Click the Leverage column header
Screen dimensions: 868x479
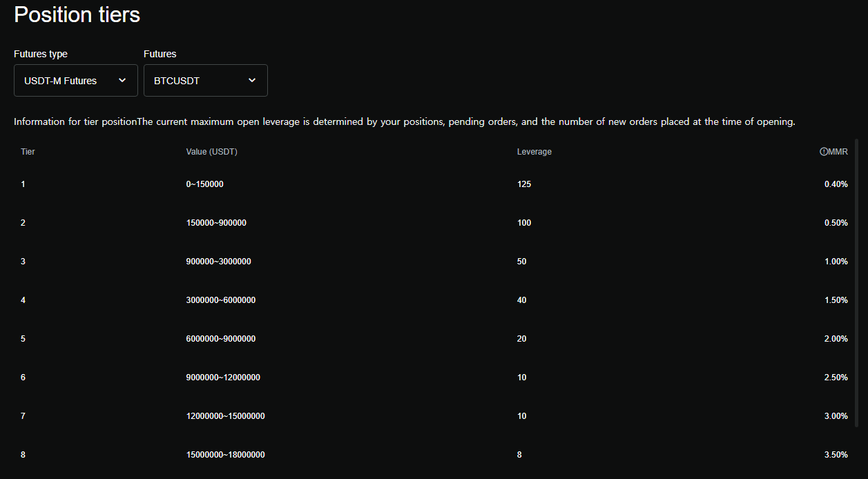click(x=534, y=152)
